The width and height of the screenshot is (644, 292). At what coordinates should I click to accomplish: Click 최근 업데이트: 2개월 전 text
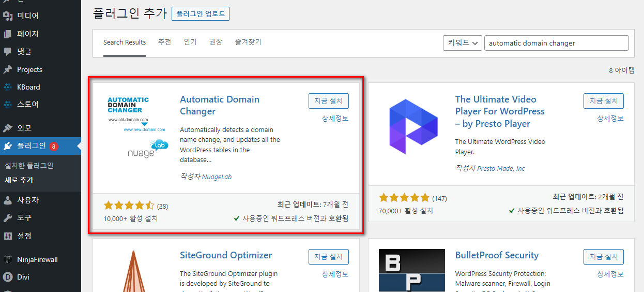click(x=588, y=197)
